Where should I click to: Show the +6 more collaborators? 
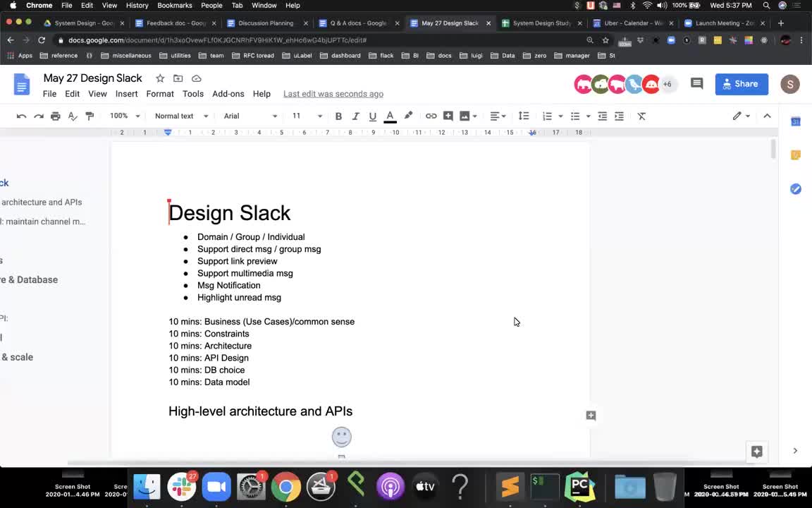(668, 84)
